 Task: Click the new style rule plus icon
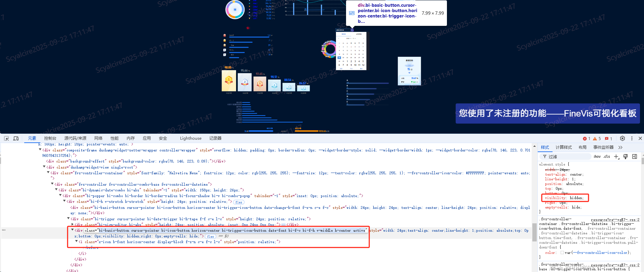pyautogui.click(x=616, y=156)
